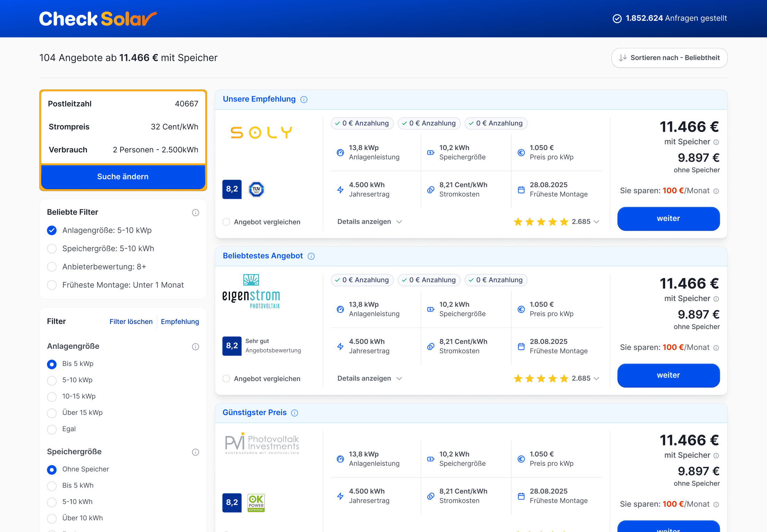767x532 pixels.
Task: Select the Ohne Speicher radio button
Action: (x=52, y=470)
